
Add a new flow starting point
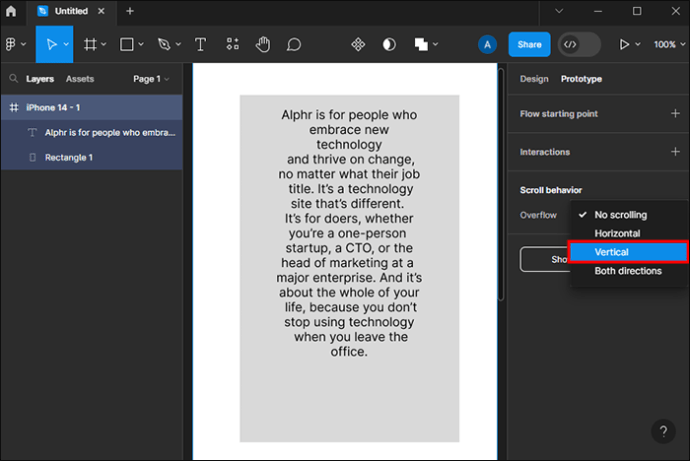coord(675,114)
